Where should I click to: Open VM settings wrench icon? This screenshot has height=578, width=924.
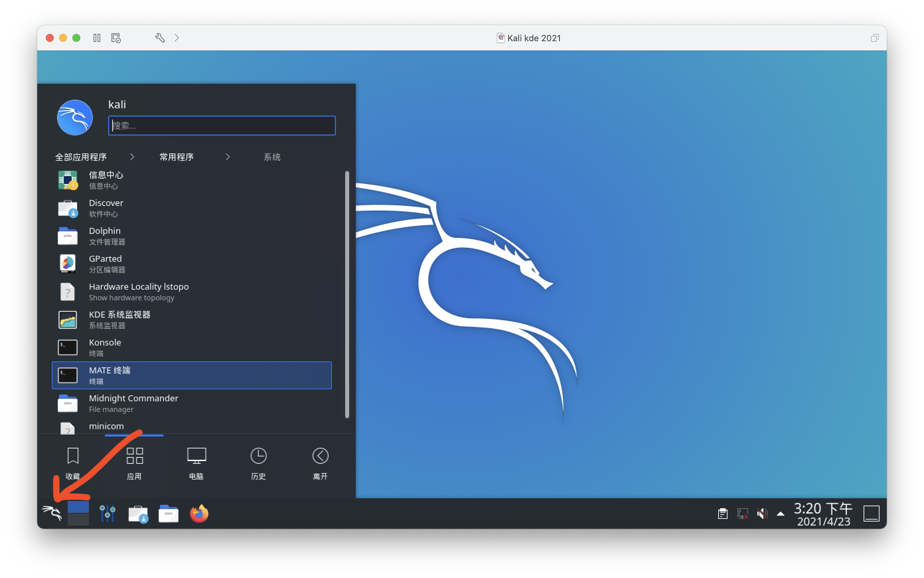pyautogui.click(x=160, y=38)
